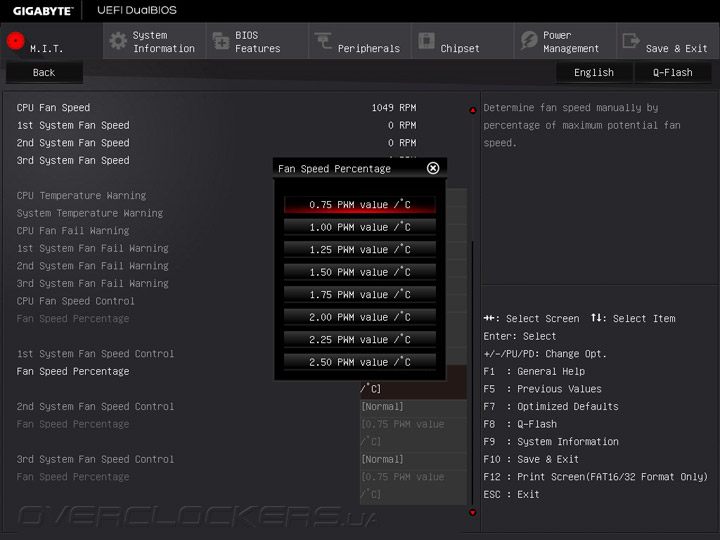Click the Back button
Screen dimensions: 720x540
point(44,73)
